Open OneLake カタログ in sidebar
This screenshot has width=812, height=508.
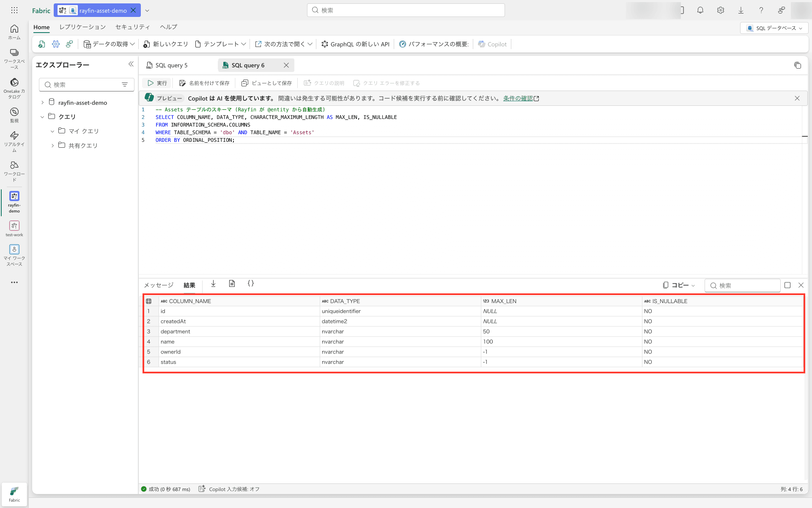[14, 88]
